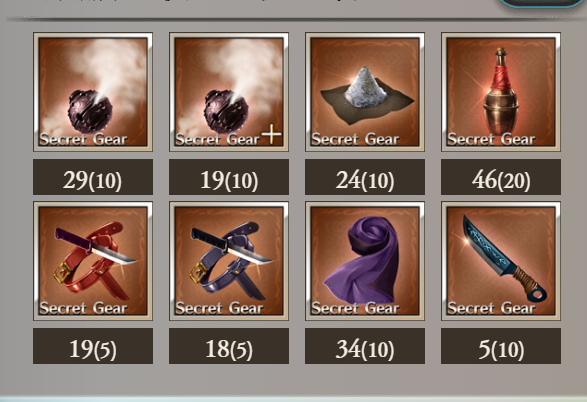
Task: Pick the blue engraved dagger Secret Gear
Action: tap(501, 261)
